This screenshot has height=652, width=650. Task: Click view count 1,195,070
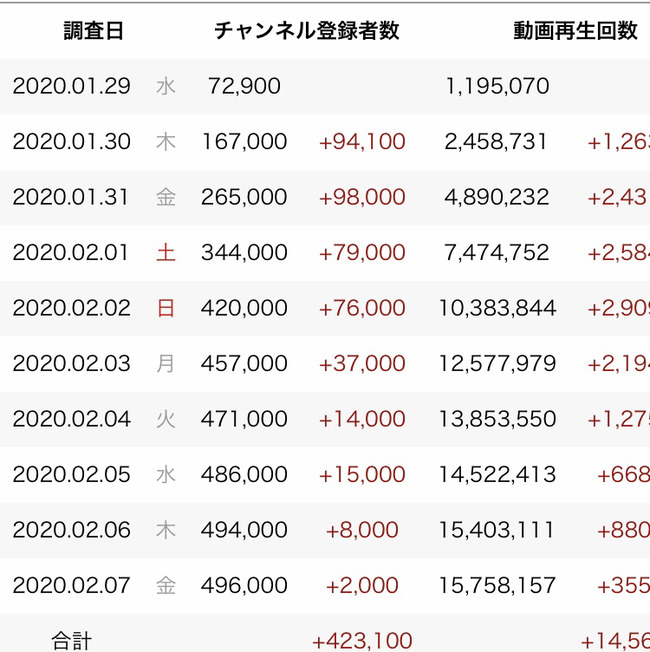497,86
